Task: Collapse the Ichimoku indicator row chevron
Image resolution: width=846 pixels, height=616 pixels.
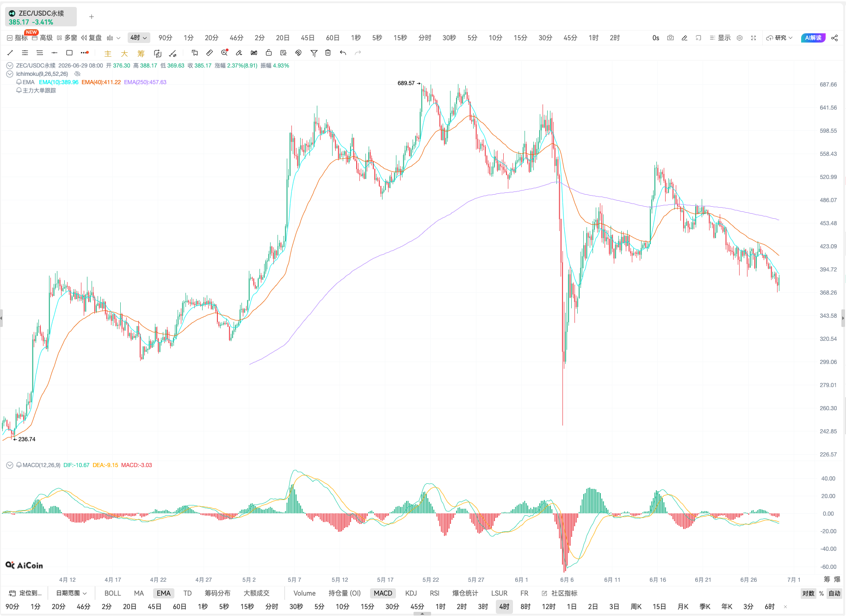Action: [x=10, y=74]
